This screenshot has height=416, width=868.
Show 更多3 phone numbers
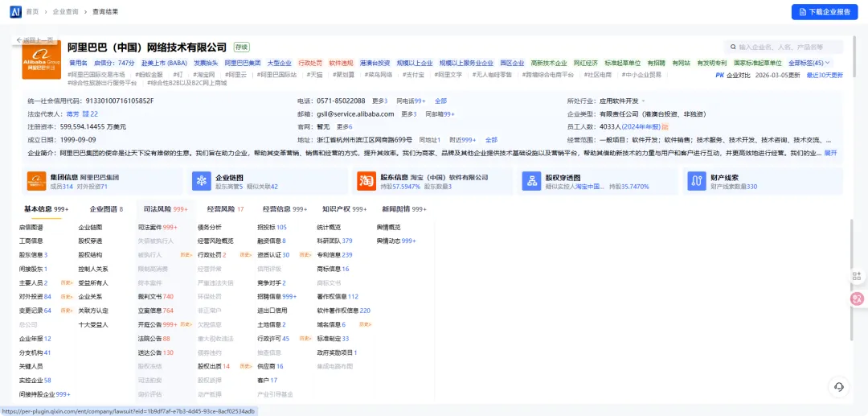pyautogui.click(x=379, y=101)
